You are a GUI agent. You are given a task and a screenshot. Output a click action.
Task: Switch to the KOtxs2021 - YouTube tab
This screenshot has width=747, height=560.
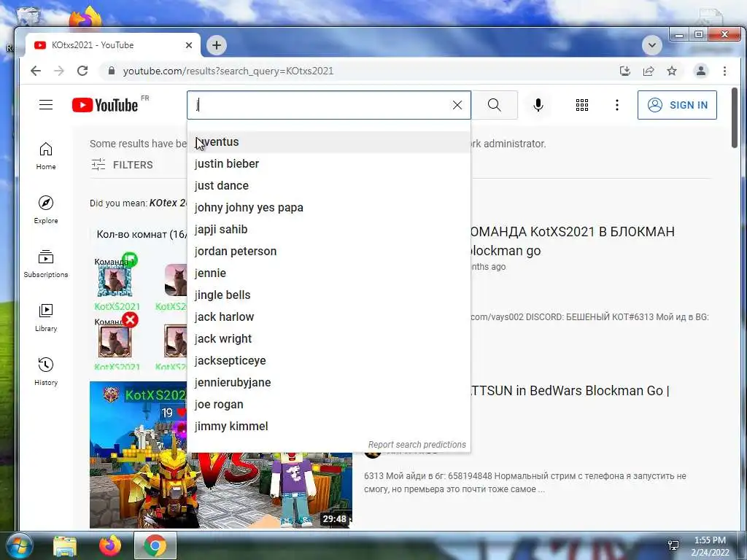[112, 45]
